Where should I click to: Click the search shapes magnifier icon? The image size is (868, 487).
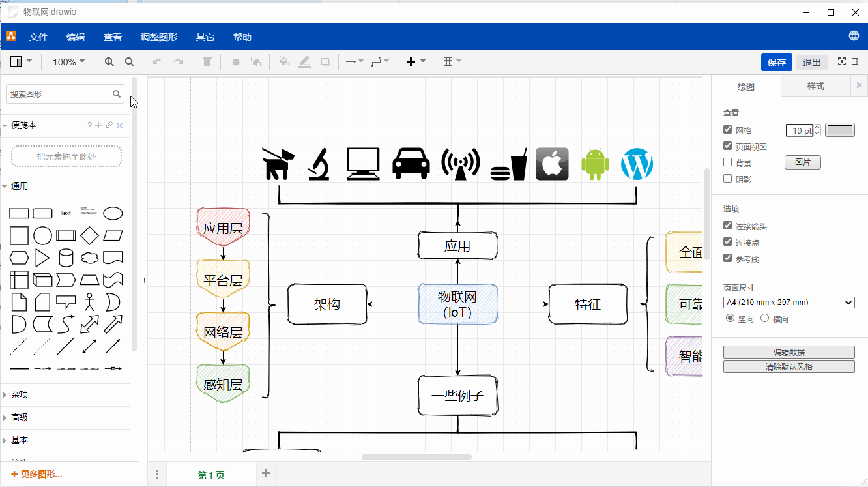point(117,94)
